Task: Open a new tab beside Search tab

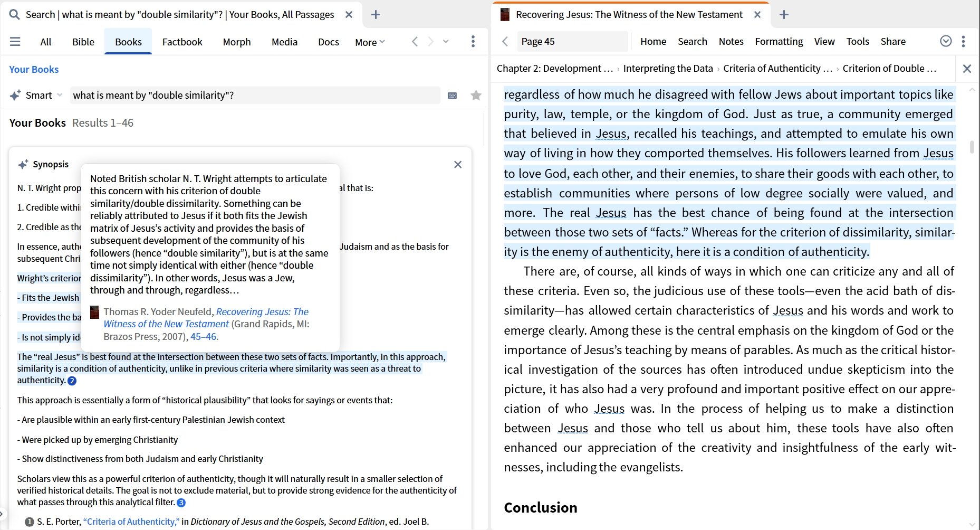Action: (x=376, y=15)
